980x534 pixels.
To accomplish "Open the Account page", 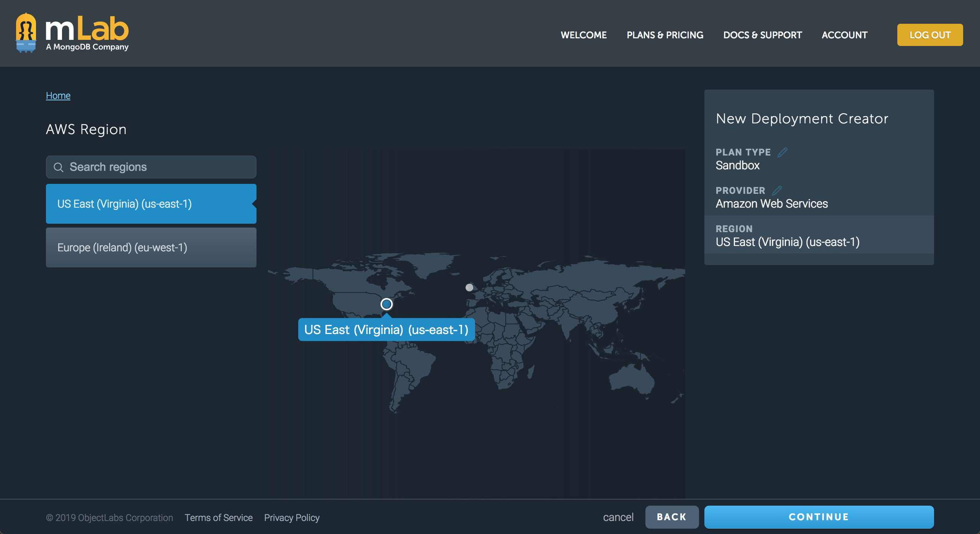I will point(844,35).
